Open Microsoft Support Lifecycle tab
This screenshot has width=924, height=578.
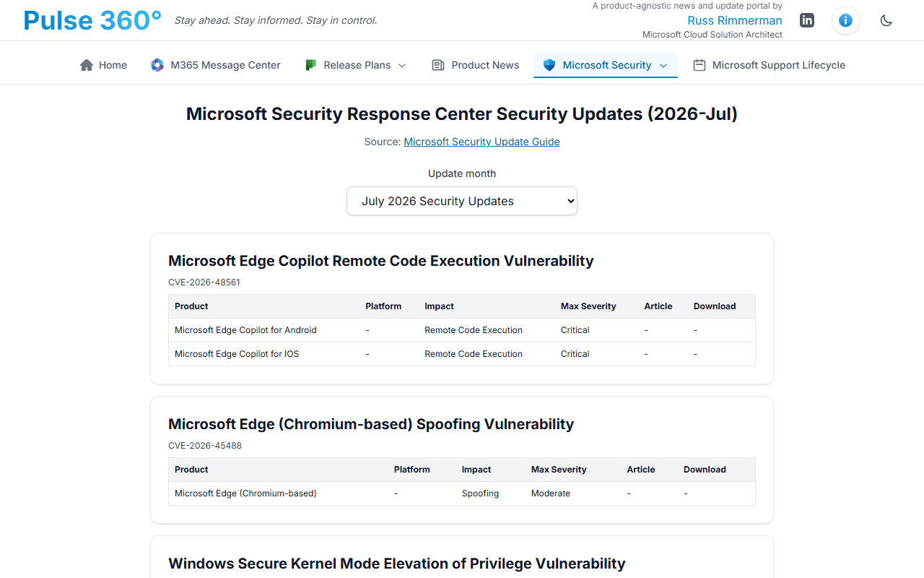coord(770,65)
